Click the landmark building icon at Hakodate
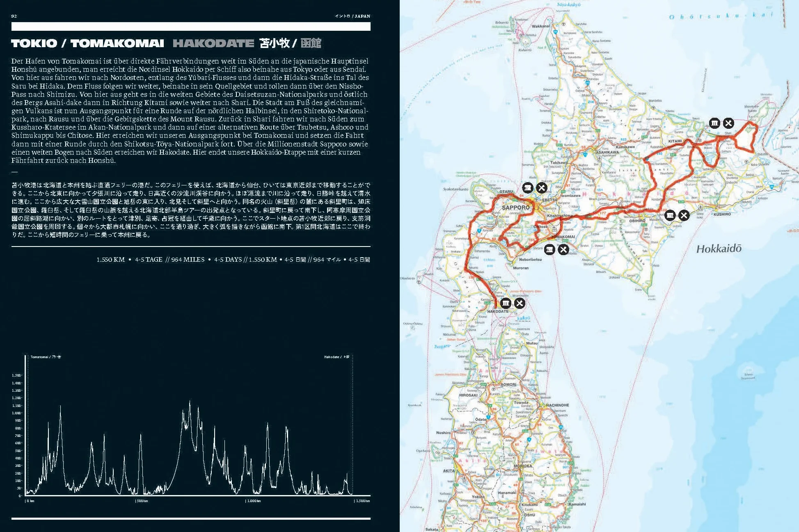Viewport: 799px width, 532px height. pos(506,303)
